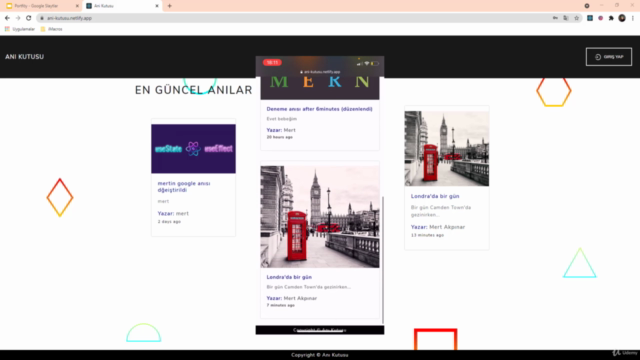Open the dark round icon in the title bar
The width and height of the screenshot is (640, 360).
point(587,6)
